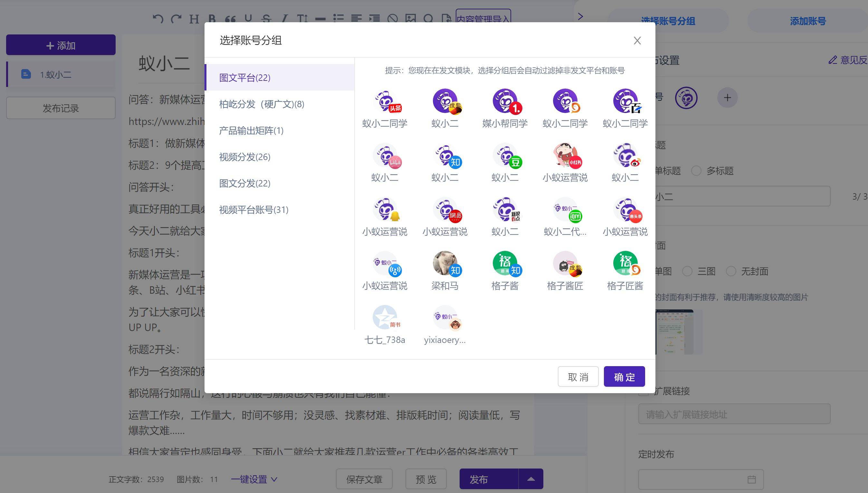
Task: Open the arrow dropdown beside 发布 button
Action: point(531,479)
